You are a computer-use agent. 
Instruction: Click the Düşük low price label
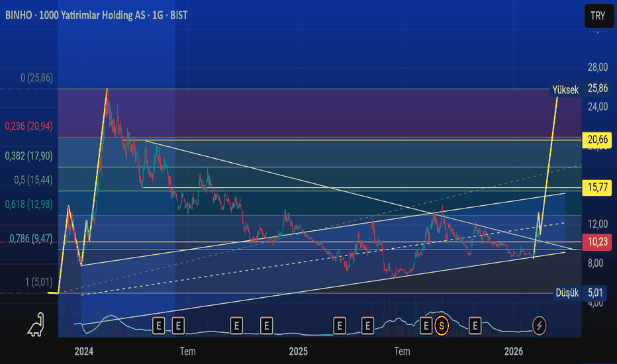567,293
